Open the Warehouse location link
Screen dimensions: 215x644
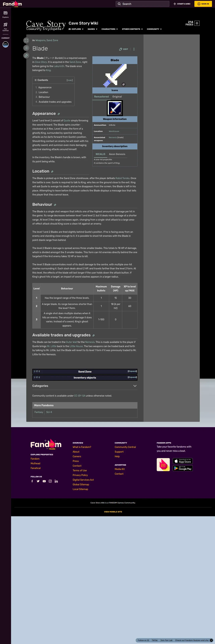click(114, 131)
